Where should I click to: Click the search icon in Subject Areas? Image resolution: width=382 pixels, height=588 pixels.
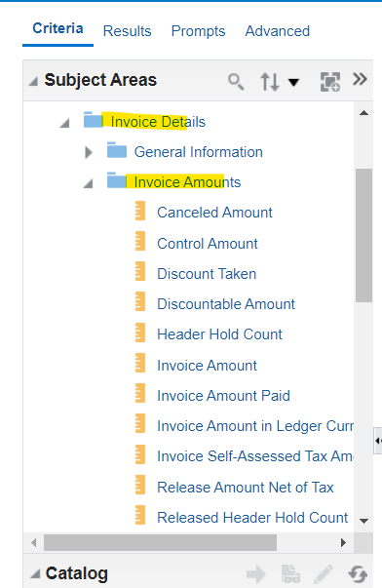click(x=236, y=81)
